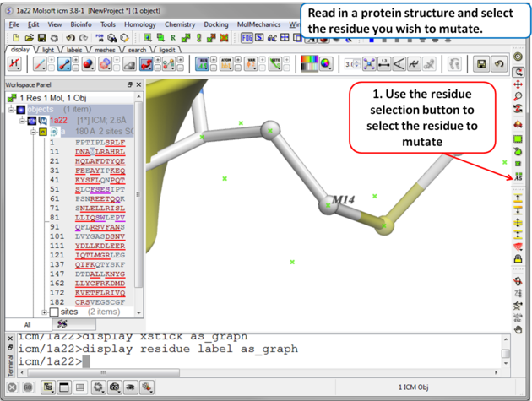Close the Workspace Panel
The height and width of the screenshot is (401, 532).
[138, 84]
